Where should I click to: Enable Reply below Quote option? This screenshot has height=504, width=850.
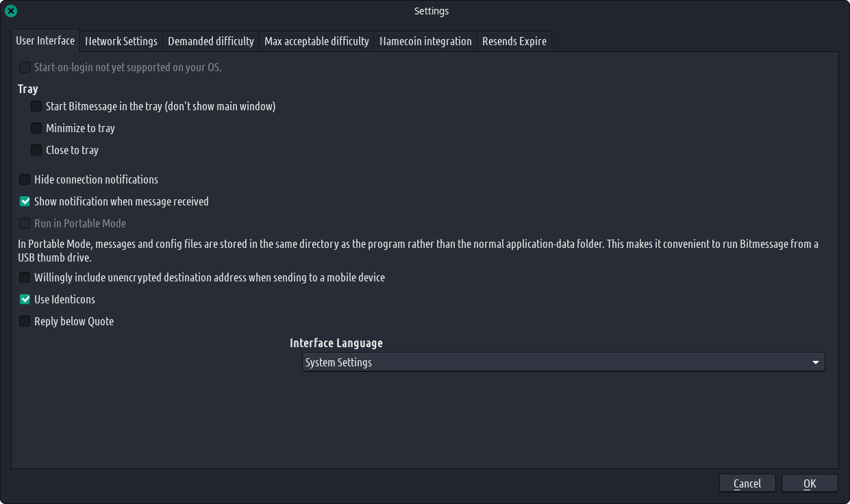click(x=25, y=321)
